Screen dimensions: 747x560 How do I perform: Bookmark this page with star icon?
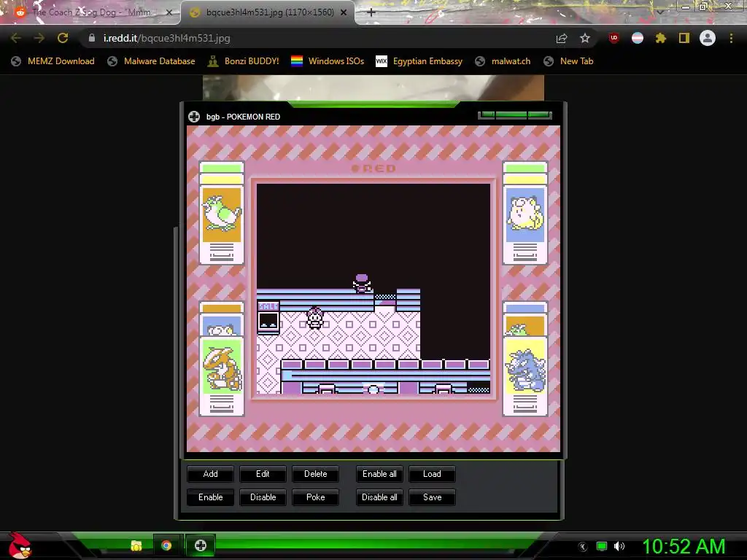585,38
